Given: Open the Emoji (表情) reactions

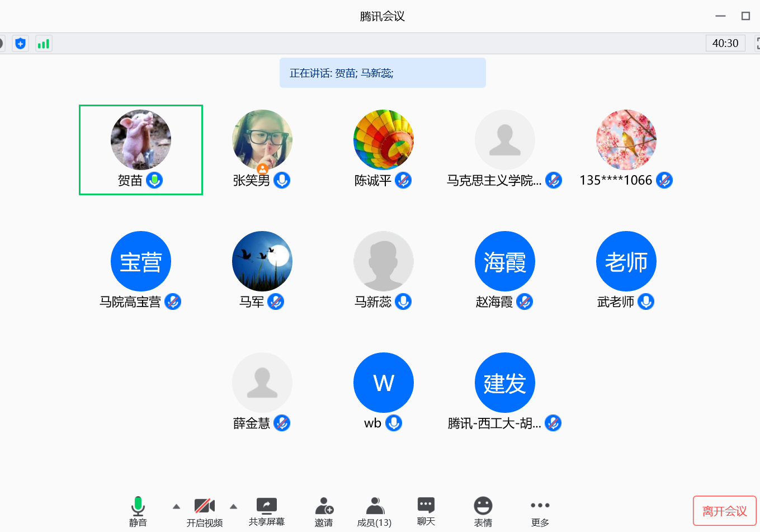Looking at the screenshot, I should 483,511.
